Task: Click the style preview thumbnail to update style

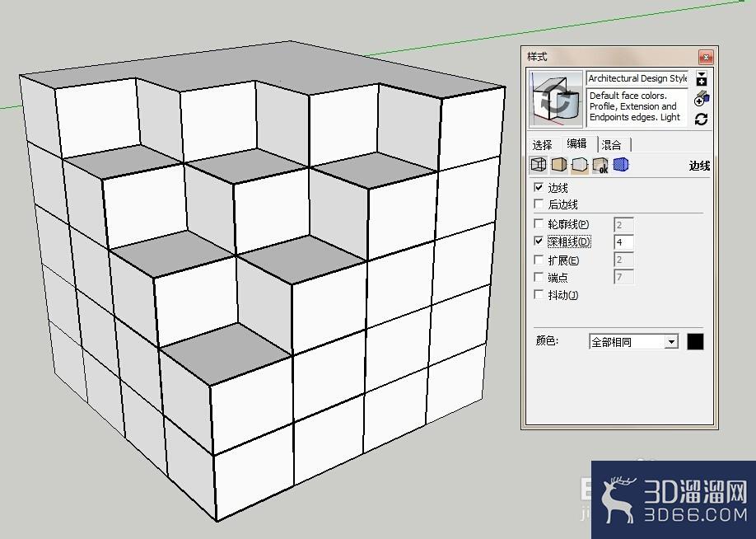Action: [x=556, y=99]
